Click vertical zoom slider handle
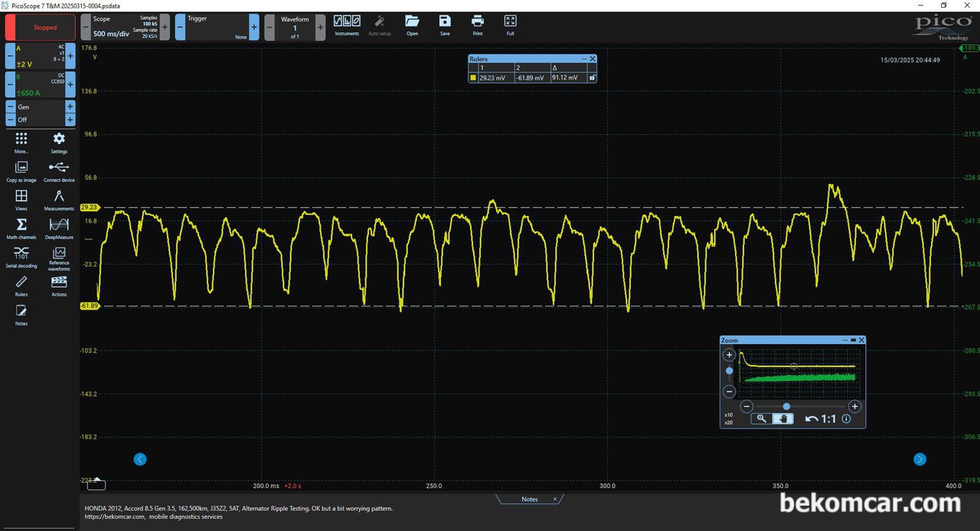 (730, 371)
